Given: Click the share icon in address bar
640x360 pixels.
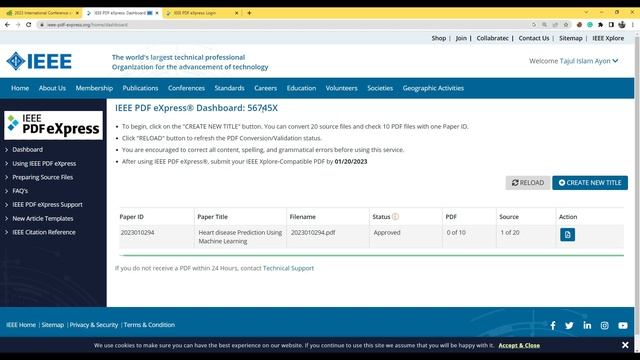Looking at the screenshot, I should pyautogui.click(x=555, y=25).
